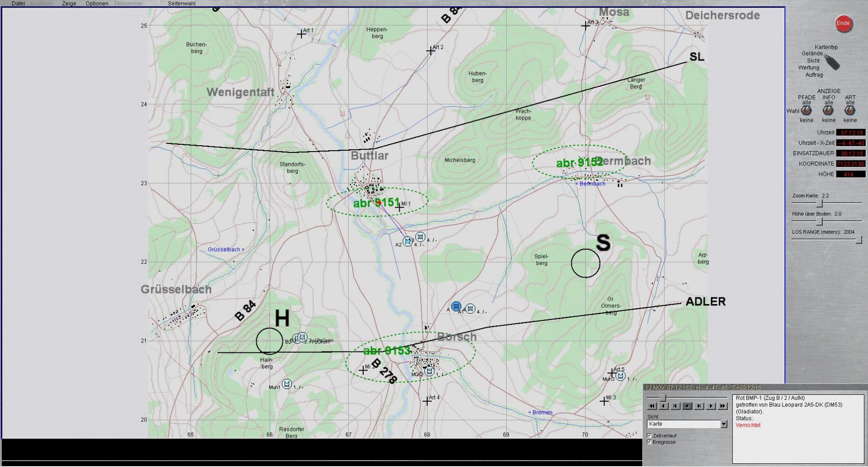
Task: Click the Zoom Karte slider handle
Action: pos(820,203)
